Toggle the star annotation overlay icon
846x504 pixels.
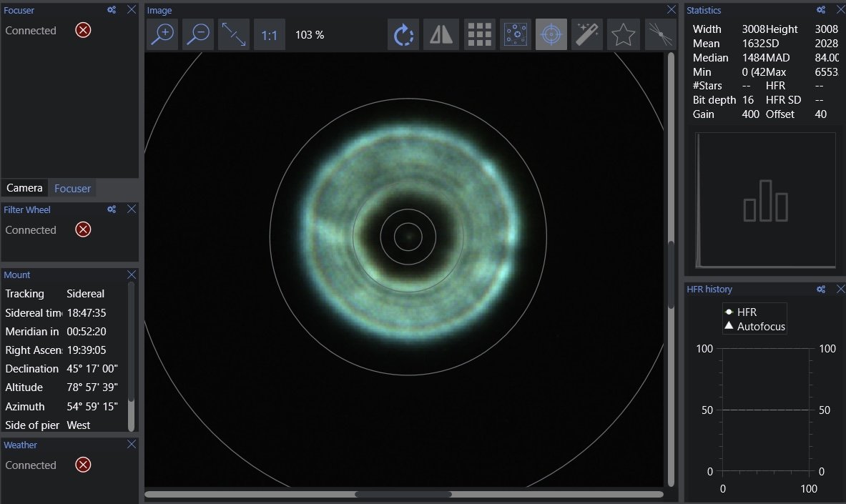pos(516,34)
